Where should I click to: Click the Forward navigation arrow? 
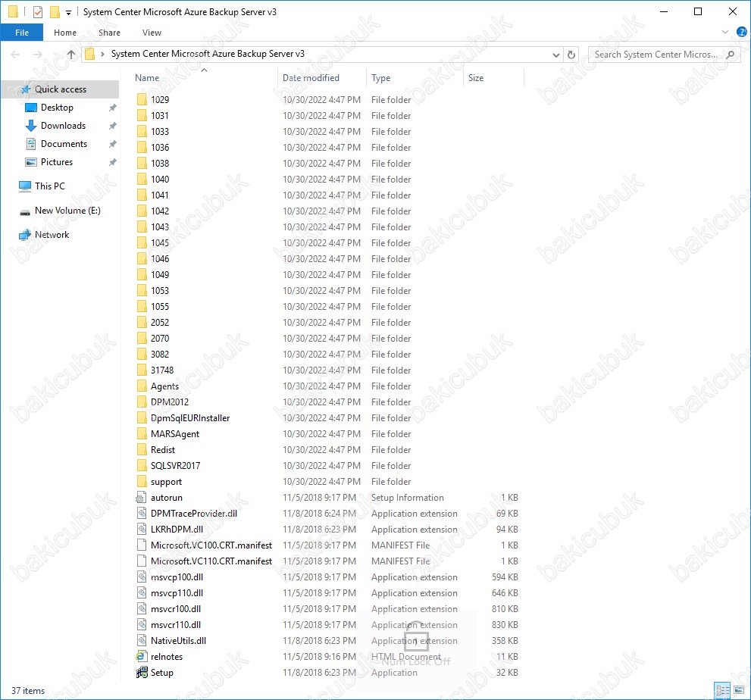tap(38, 55)
